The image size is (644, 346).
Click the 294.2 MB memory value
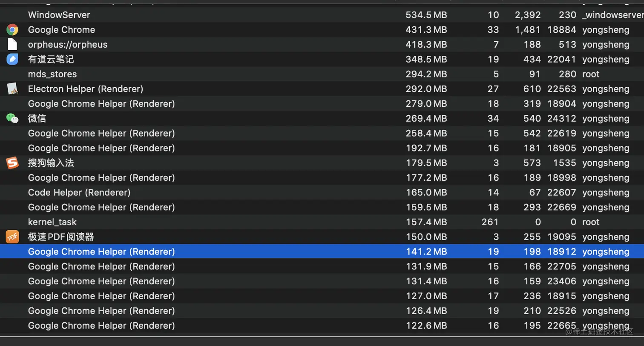[x=426, y=74]
